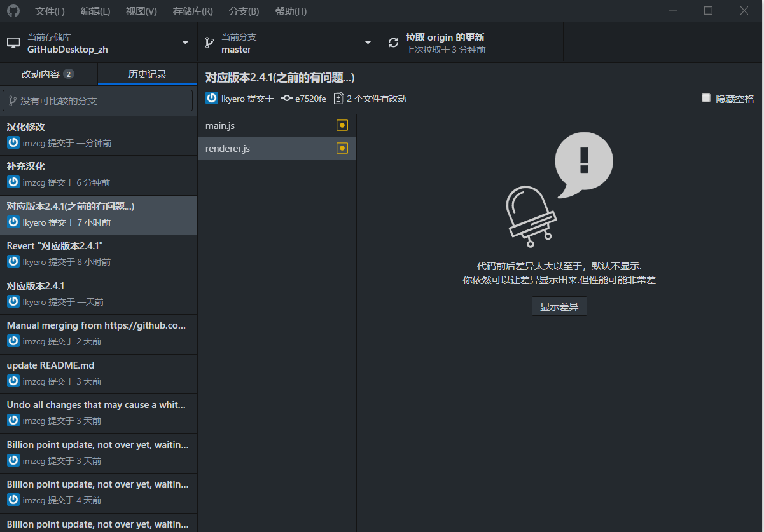Toggle the 隐藏空格 checkbox
The width and height of the screenshot is (764, 532).
point(705,98)
